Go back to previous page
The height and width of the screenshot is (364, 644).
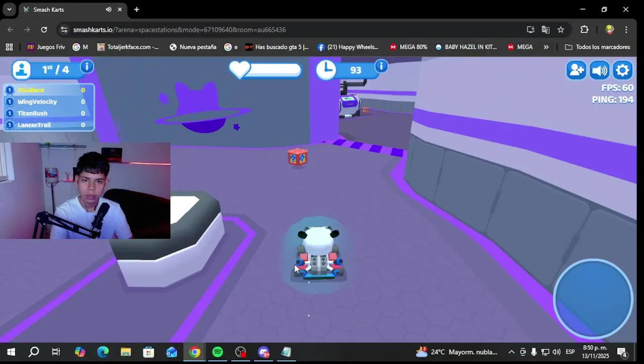pos(11,30)
